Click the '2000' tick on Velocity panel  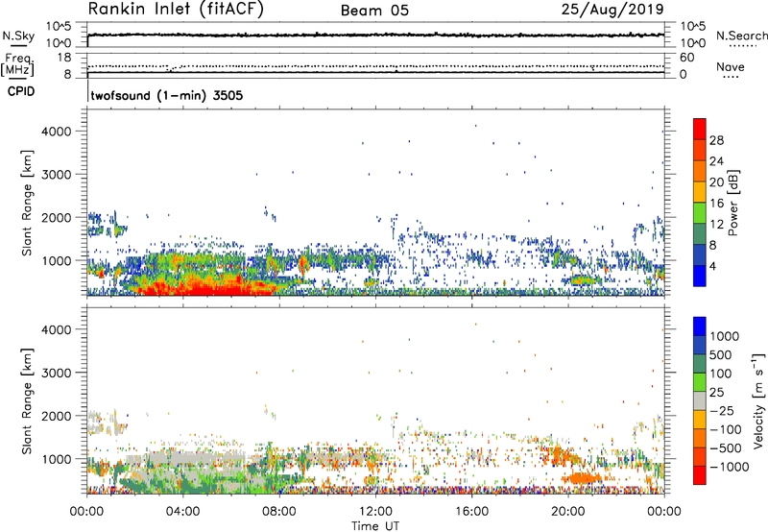(57, 416)
